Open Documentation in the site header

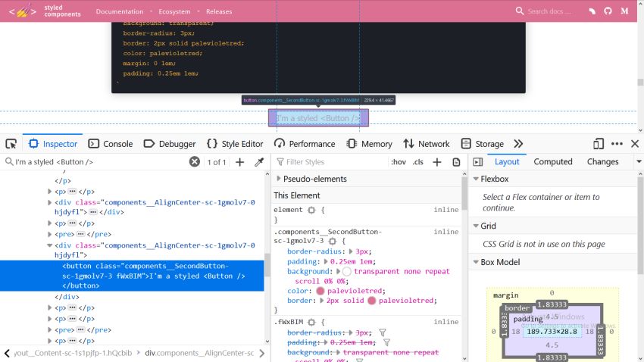120,11
